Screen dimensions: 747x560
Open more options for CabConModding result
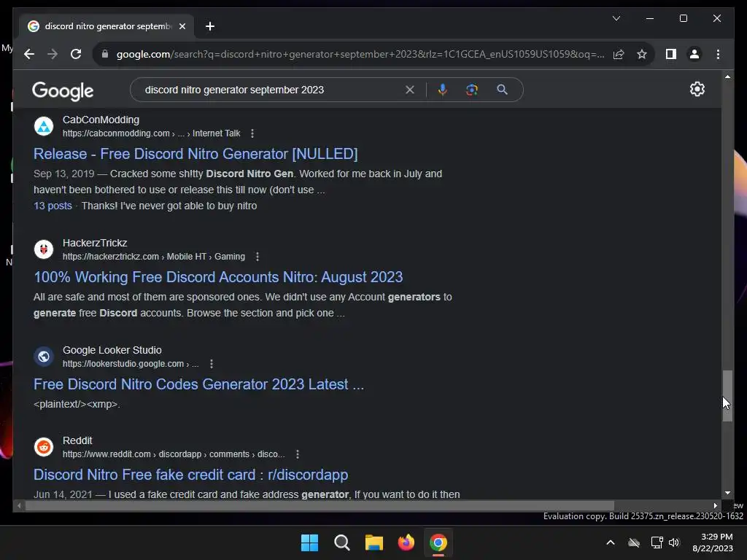click(x=252, y=134)
